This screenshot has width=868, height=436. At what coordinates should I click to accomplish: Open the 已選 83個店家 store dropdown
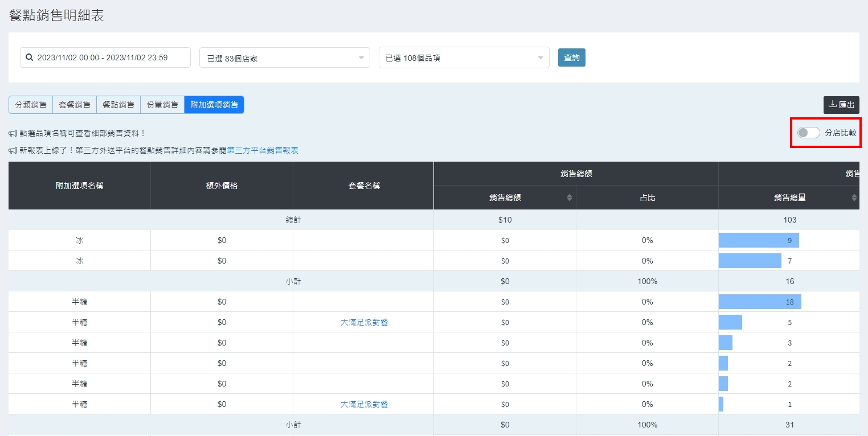click(284, 57)
